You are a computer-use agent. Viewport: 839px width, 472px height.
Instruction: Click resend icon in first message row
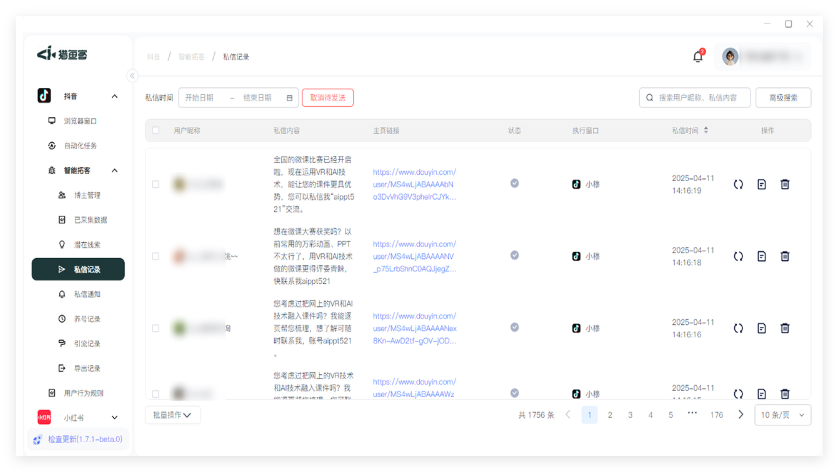point(738,184)
